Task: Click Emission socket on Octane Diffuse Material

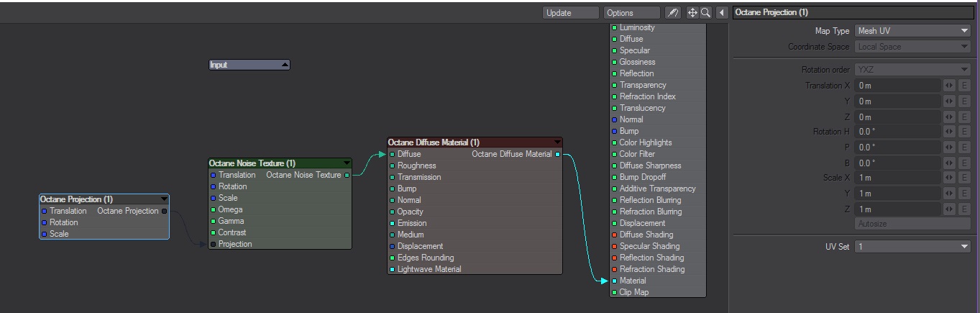Action: click(x=392, y=223)
